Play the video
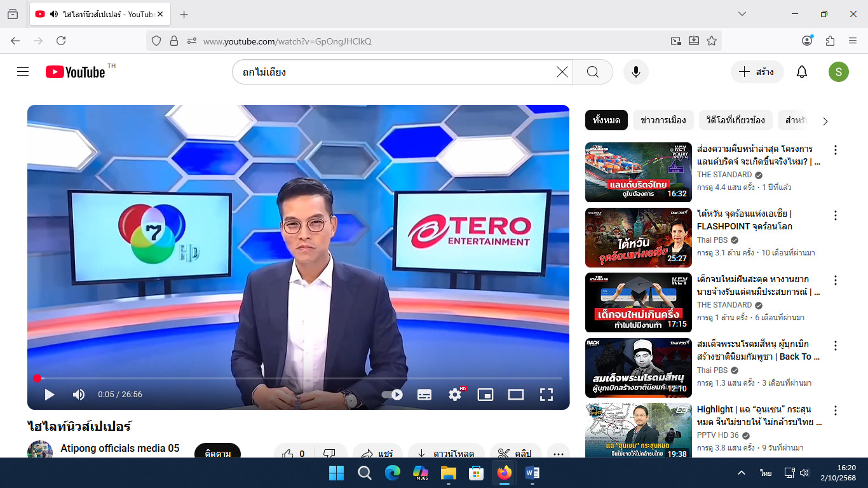This screenshot has width=868, height=488. pos(49,395)
